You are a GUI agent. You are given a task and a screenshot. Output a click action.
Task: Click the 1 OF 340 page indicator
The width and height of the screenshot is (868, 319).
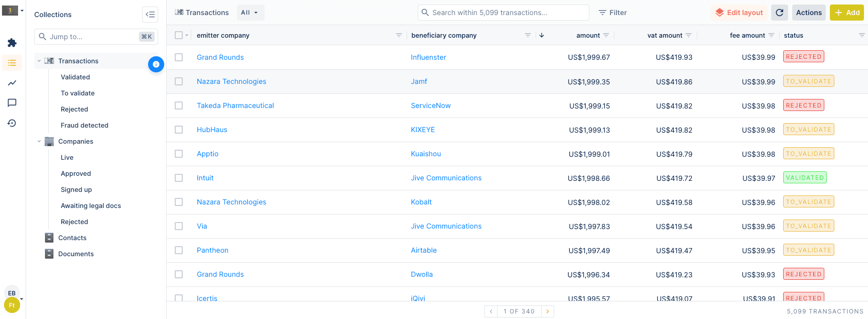(x=519, y=311)
